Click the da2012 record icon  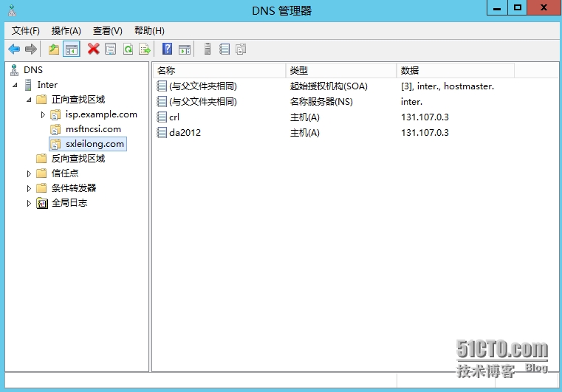[x=162, y=133]
